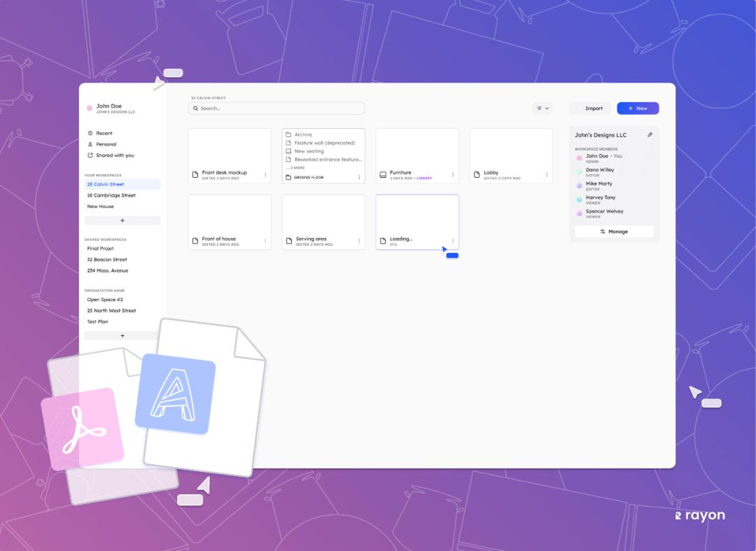
Task: Open the filter and sort dropdown
Action: point(542,109)
